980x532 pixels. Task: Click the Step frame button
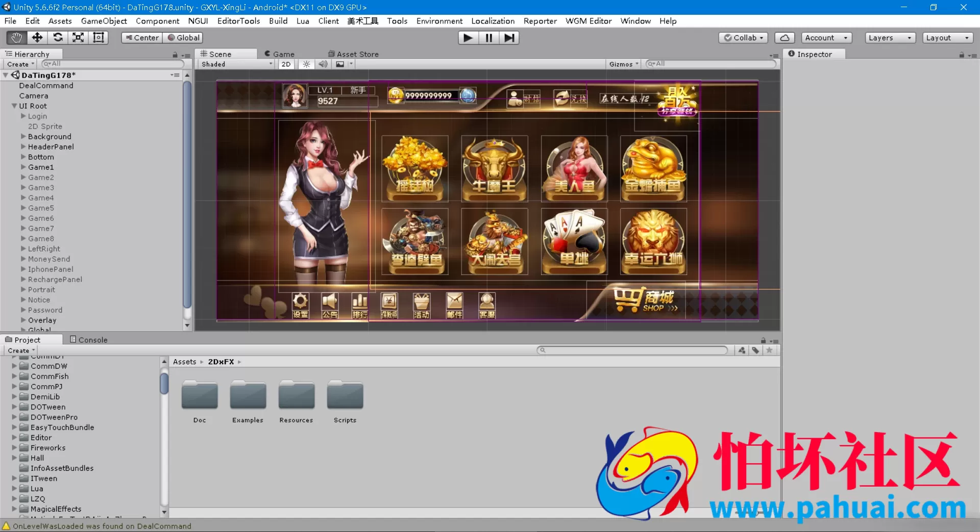pos(509,38)
